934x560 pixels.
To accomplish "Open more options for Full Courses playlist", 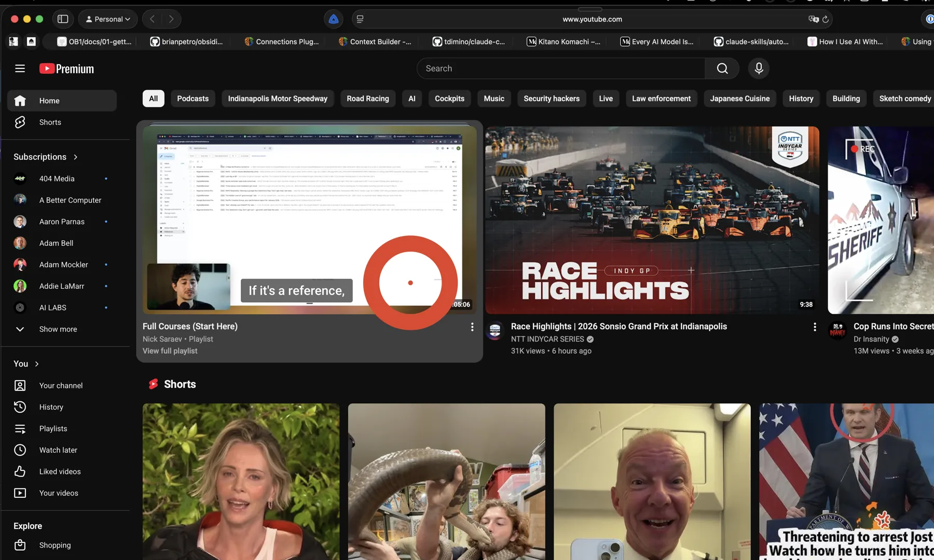I will tap(472, 327).
